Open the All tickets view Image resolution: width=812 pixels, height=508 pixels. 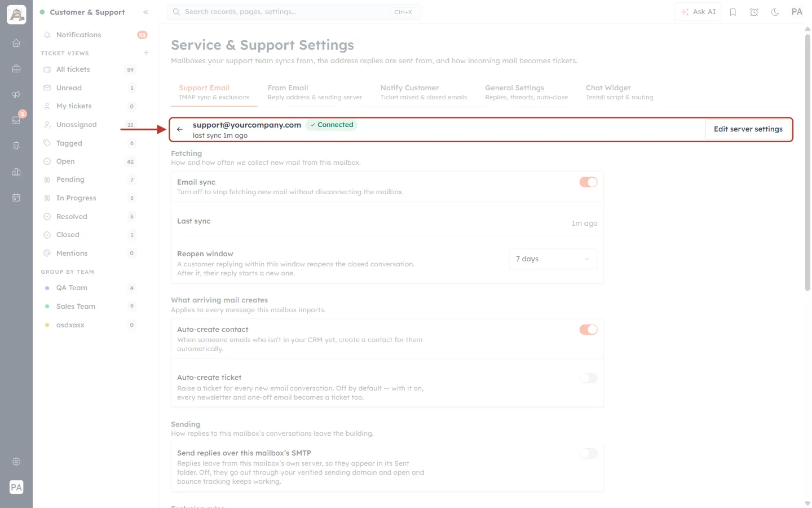tap(89, 69)
